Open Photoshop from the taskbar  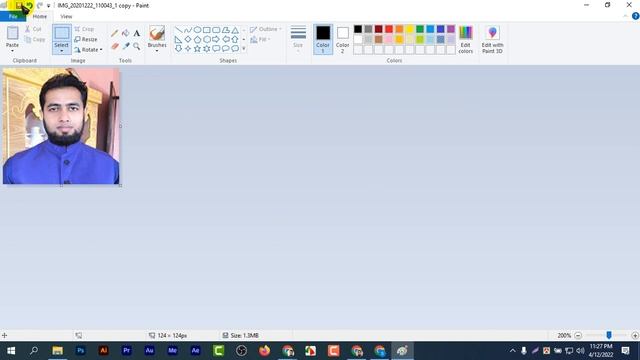point(80,351)
